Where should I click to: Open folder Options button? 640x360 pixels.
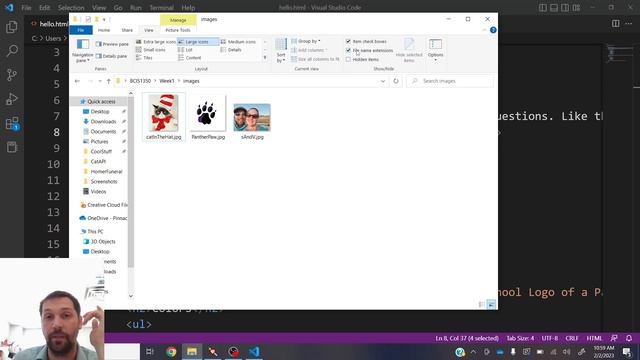pyautogui.click(x=436, y=51)
